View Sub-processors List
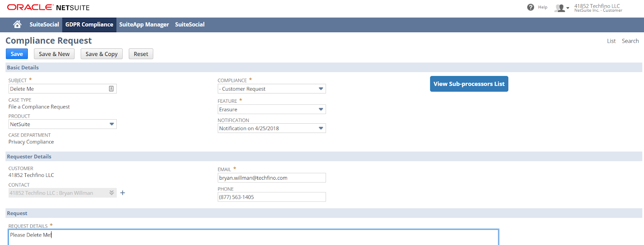 469,84
